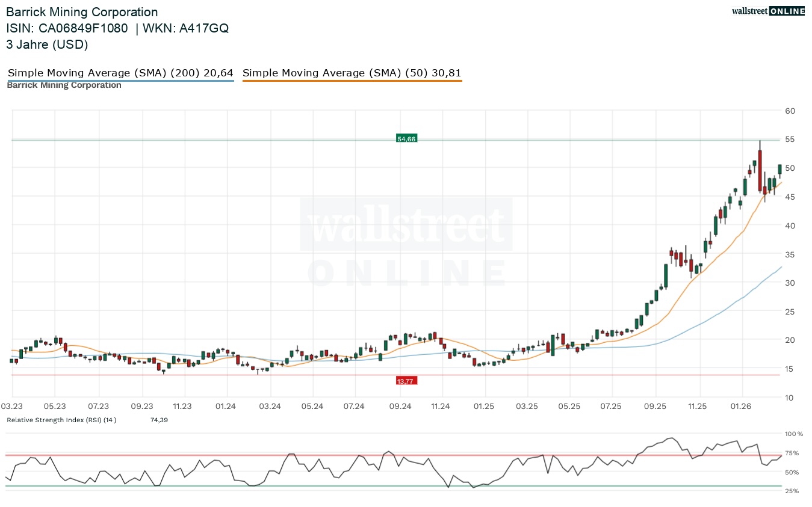Toggle the SMA (200) legend entry
Image resolution: width=812 pixels, height=507 pixels.
[120, 73]
